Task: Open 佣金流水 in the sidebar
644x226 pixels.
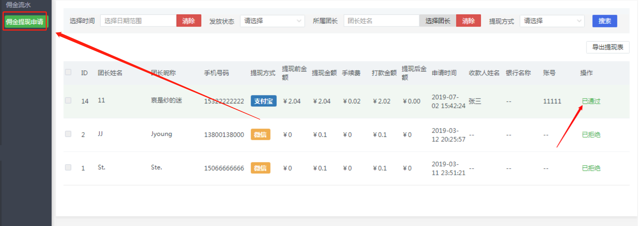Action: tap(18, 5)
